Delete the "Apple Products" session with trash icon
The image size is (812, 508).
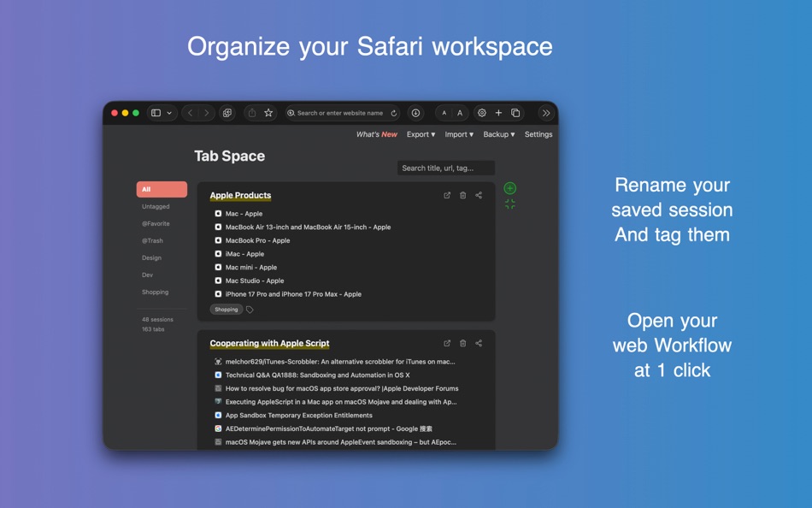[x=462, y=195]
